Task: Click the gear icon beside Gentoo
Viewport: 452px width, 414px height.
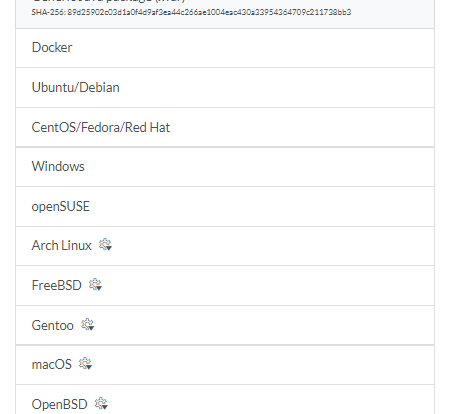Action: (x=88, y=324)
